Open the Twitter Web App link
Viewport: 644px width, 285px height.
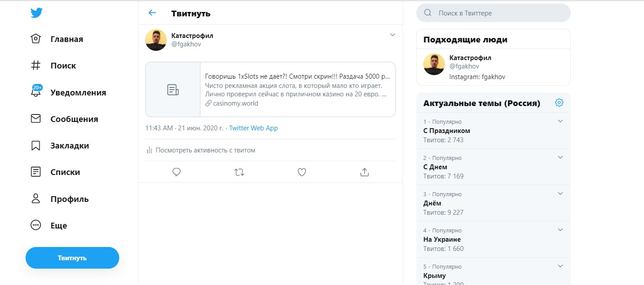252,128
